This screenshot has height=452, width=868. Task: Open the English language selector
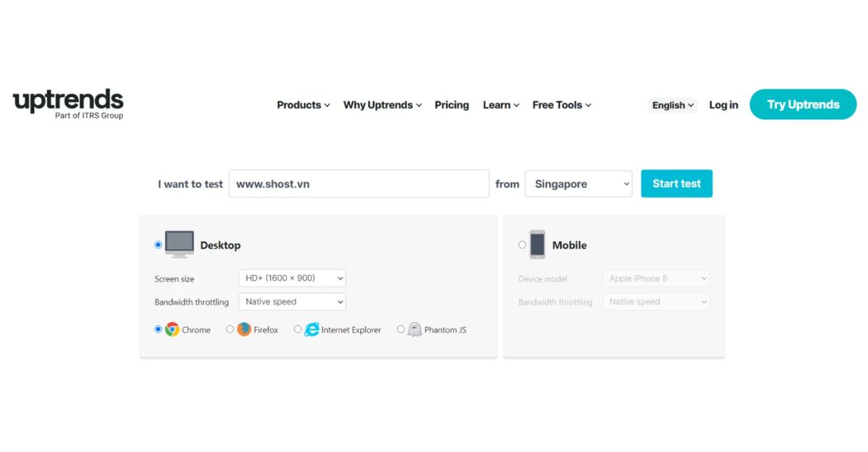coord(673,105)
